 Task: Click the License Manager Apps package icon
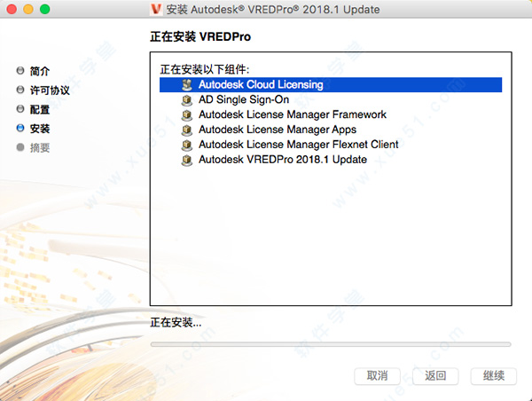tap(187, 130)
